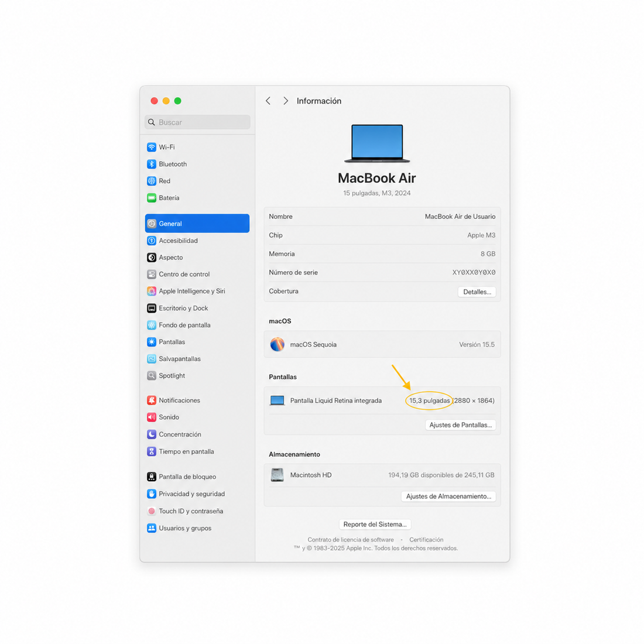Click the Aspecto appearance icon
The image size is (644, 644).
point(152,258)
